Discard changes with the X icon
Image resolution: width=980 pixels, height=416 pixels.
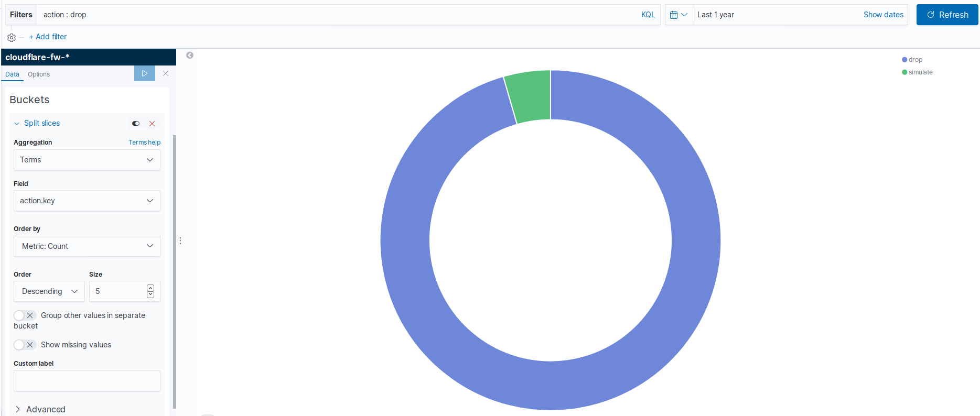tap(166, 73)
